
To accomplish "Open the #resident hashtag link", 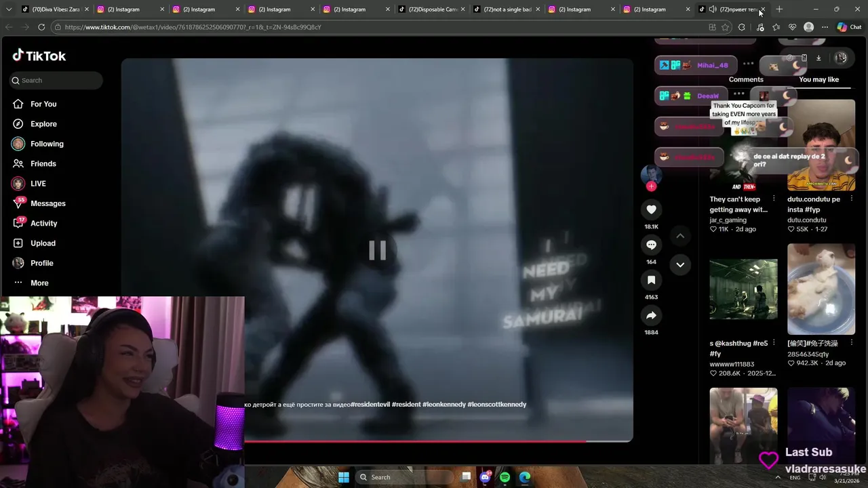I will click(406, 405).
